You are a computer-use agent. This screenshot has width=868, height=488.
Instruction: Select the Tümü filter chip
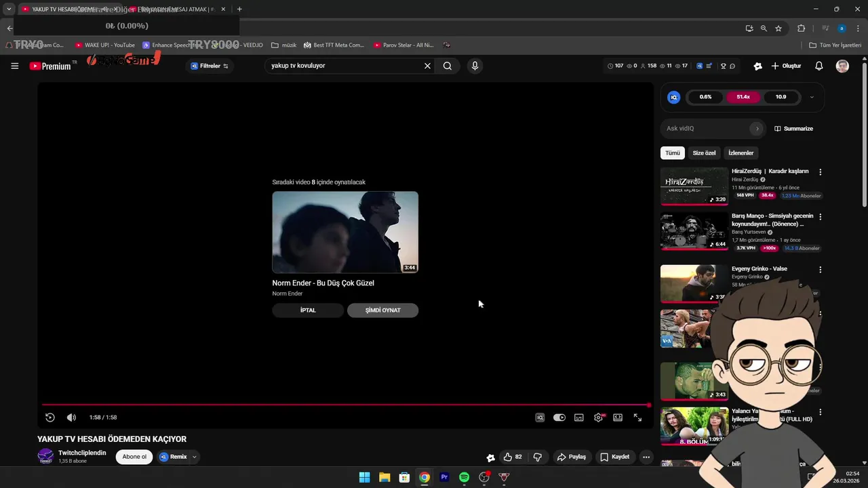click(672, 153)
